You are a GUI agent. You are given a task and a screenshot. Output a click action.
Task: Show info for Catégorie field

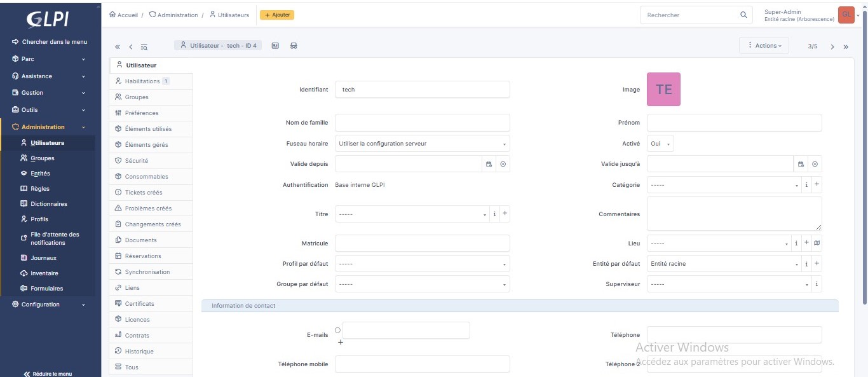point(806,185)
